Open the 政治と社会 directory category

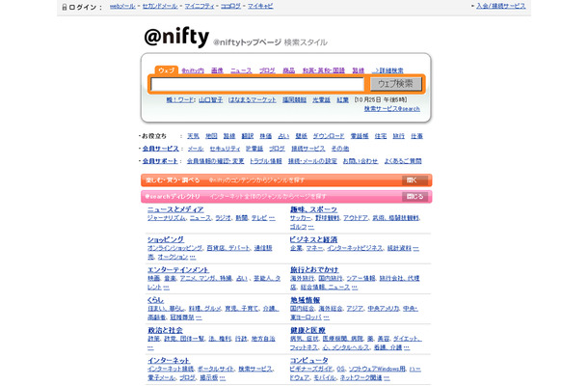(x=166, y=330)
